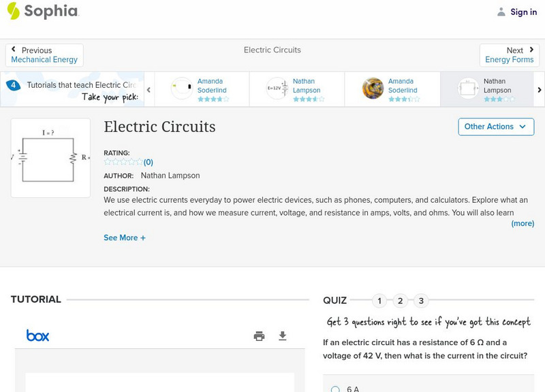Go to quiz question 1
This screenshot has width=545, height=392.
[x=380, y=301]
